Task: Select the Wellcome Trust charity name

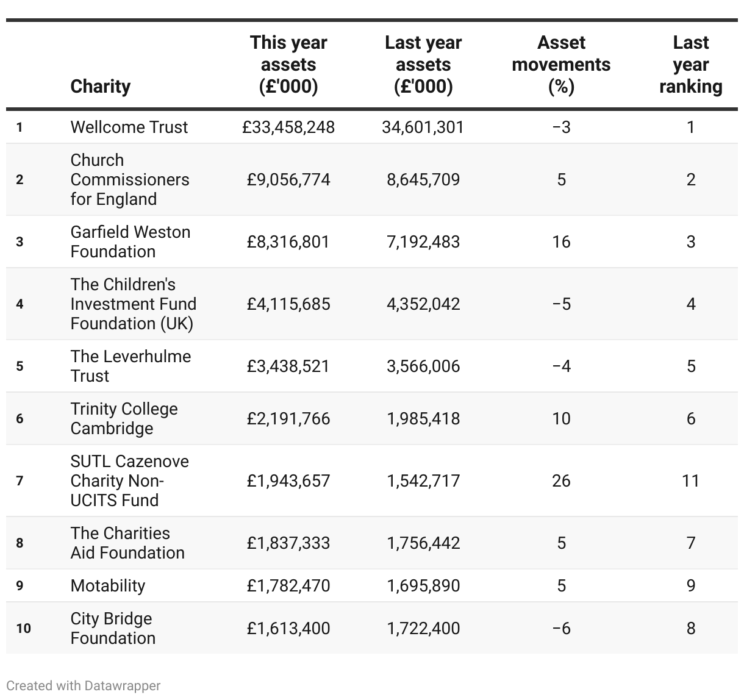Action: (129, 127)
